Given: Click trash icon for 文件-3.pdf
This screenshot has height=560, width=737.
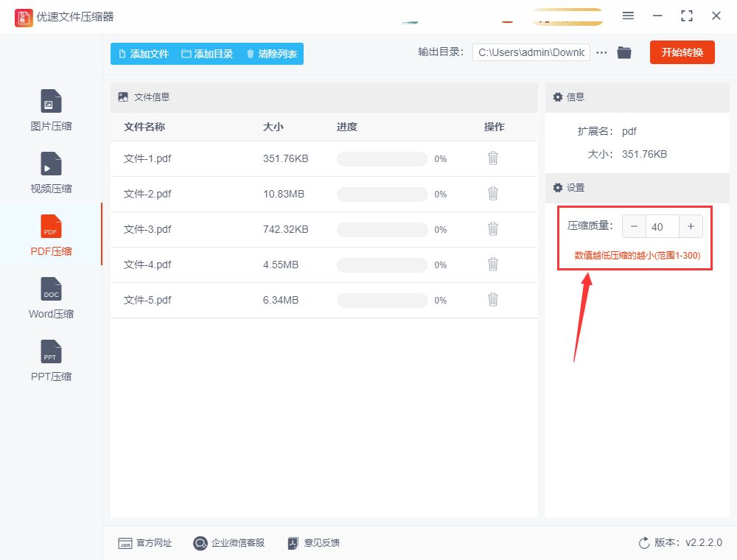Looking at the screenshot, I should 492,229.
